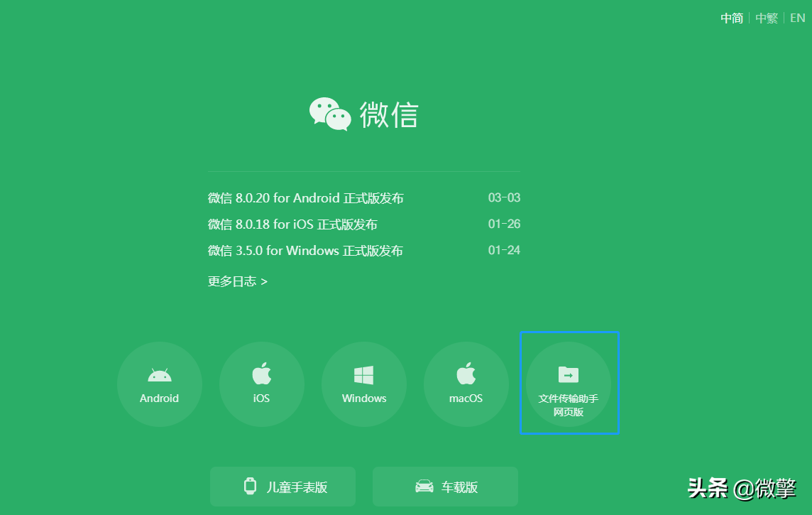The height and width of the screenshot is (515, 812).
Task: Click the 01-26 date entry
Action: [x=504, y=224]
